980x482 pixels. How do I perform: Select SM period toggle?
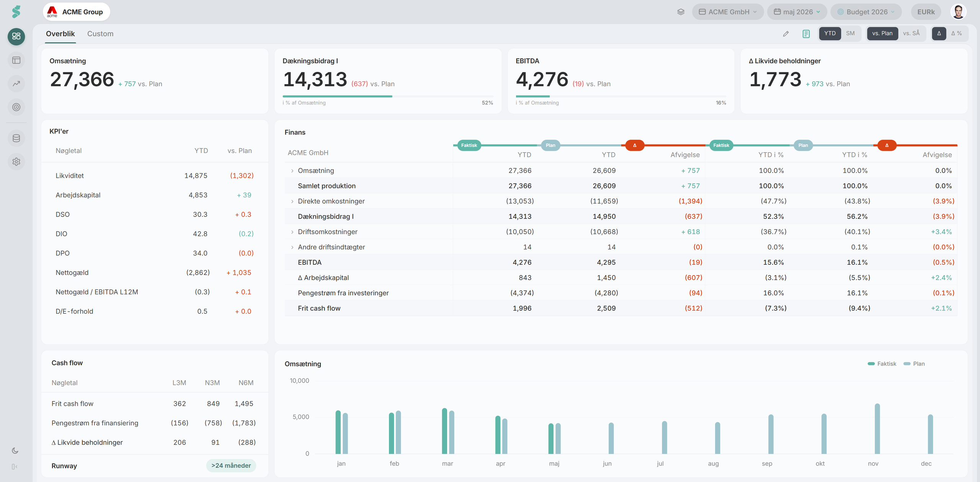(x=850, y=33)
